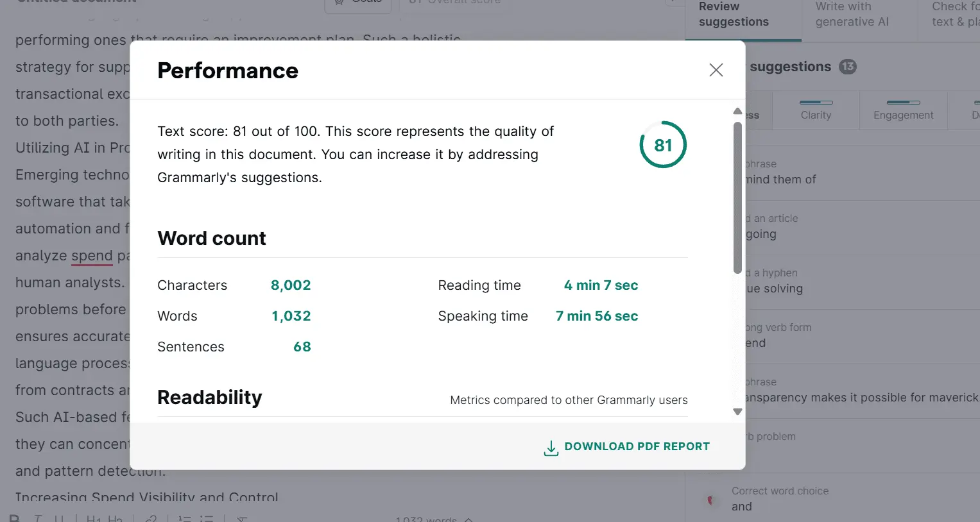
Task: Select the words value 1,032
Action: 291,316
